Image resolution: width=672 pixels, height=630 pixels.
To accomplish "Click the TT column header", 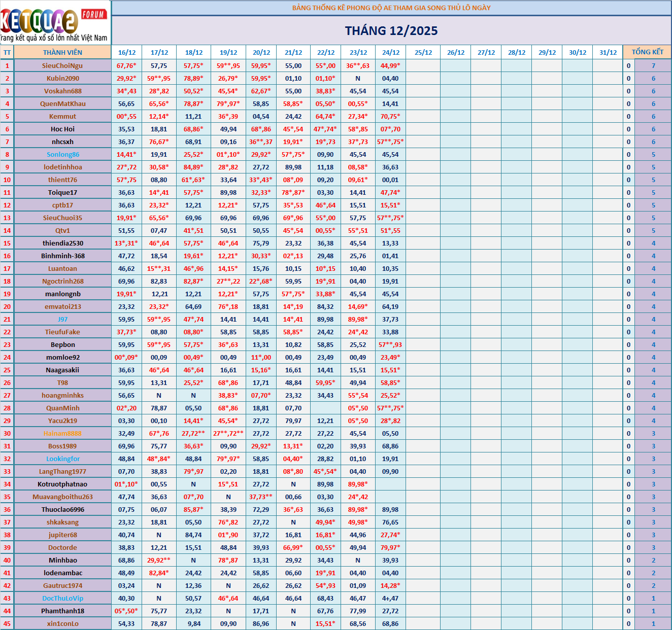I will 7,52.
